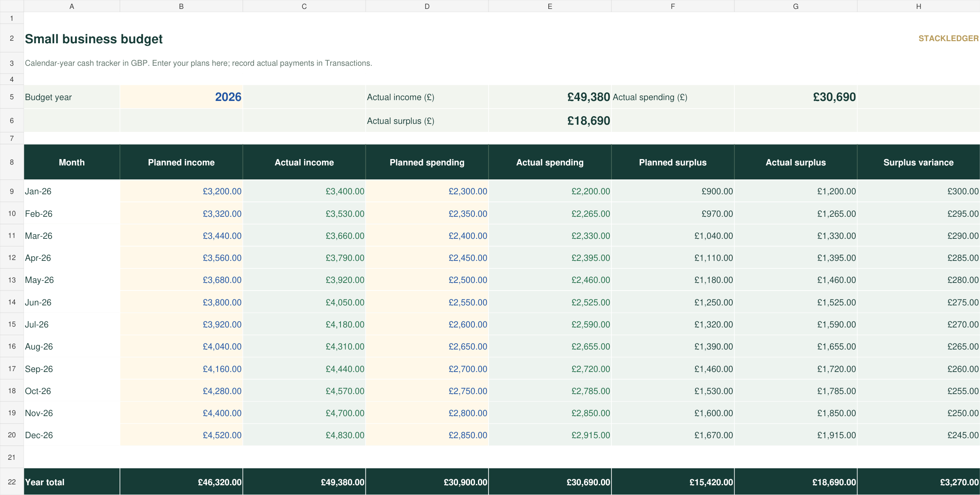Click Jul-26 surplus variance £270.00
The height and width of the screenshot is (495, 980).
(x=919, y=324)
